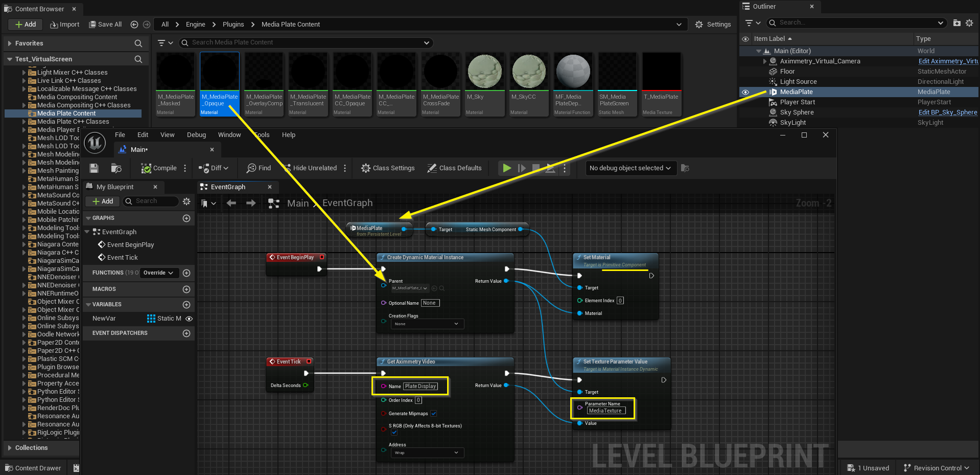Image resolution: width=980 pixels, height=475 pixels.
Task: Click the Stop simulation icon
Action: pyautogui.click(x=536, y=168)
